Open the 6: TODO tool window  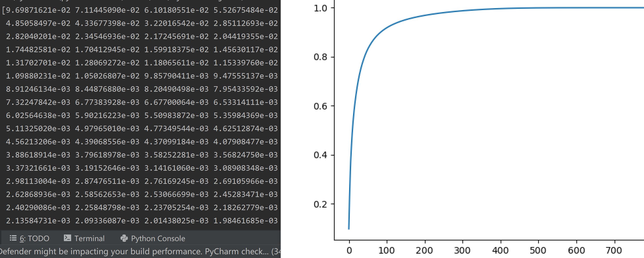34,238
